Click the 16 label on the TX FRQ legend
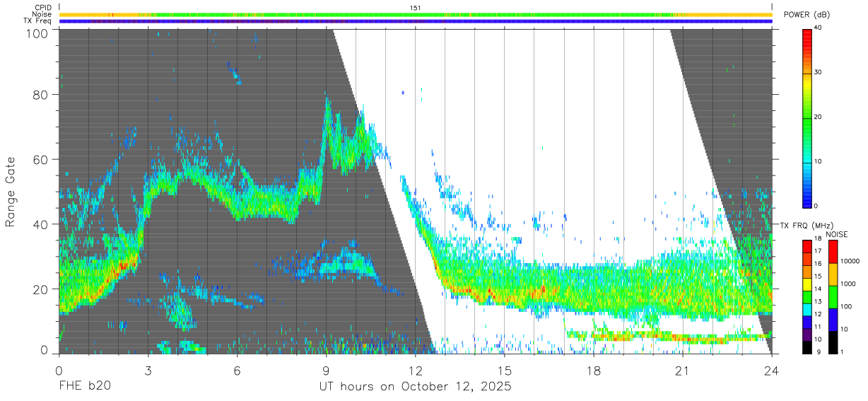868x401 pixels. [819, 265]
